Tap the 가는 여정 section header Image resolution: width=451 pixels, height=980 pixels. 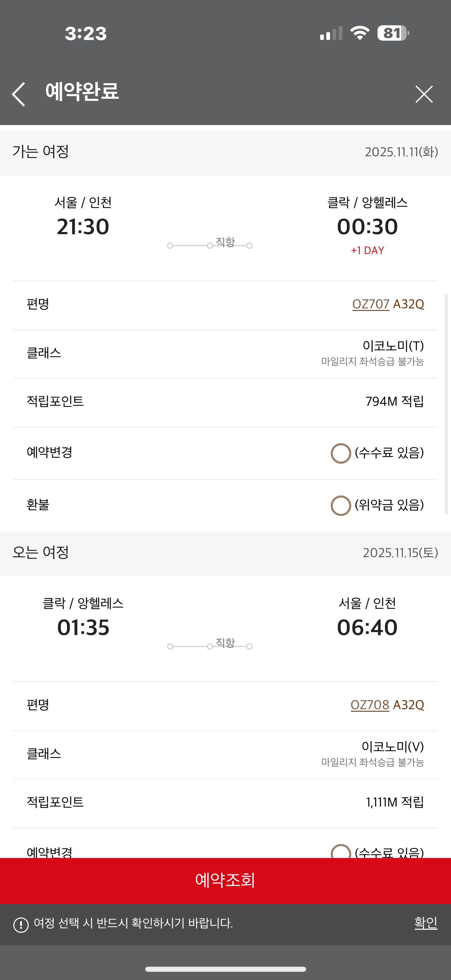[225, 152]
